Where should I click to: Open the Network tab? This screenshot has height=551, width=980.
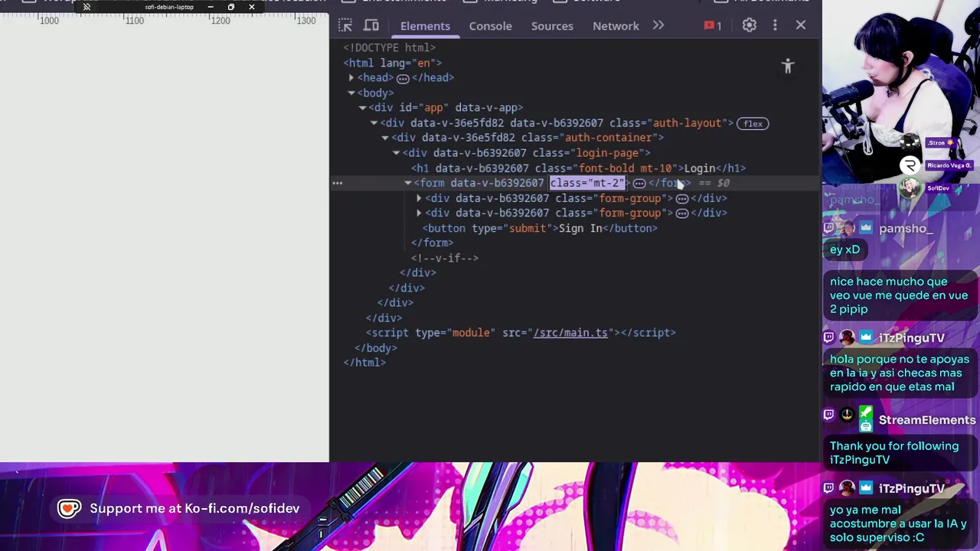[616, 26]
